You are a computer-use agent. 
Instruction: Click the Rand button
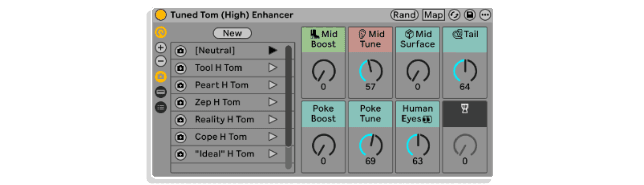coord(404,15)
